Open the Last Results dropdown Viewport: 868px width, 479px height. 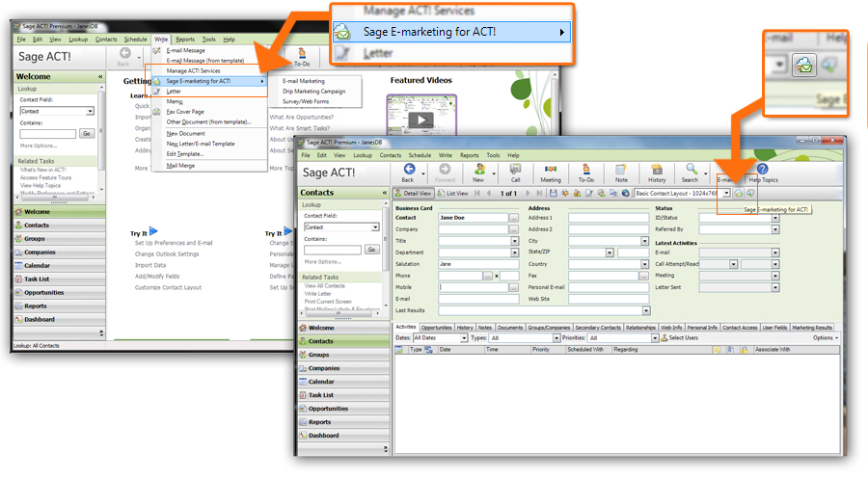[x=646, y=311]
